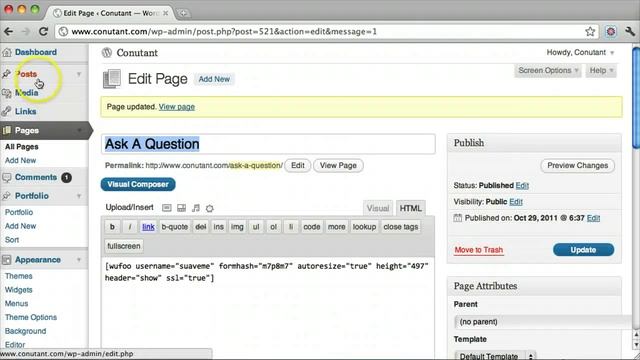Open the Howdy, Conutant user dropdown
640x360 pixels.
[x=580, y=52]
